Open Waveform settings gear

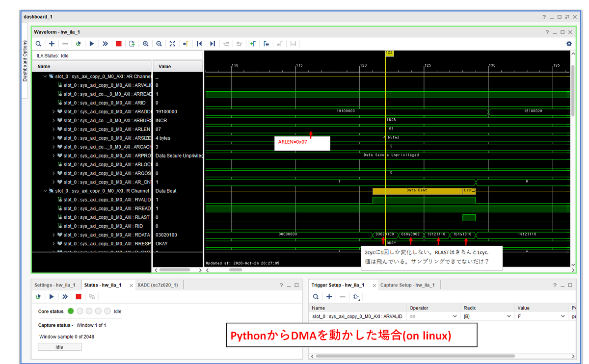tap(569, 44)
